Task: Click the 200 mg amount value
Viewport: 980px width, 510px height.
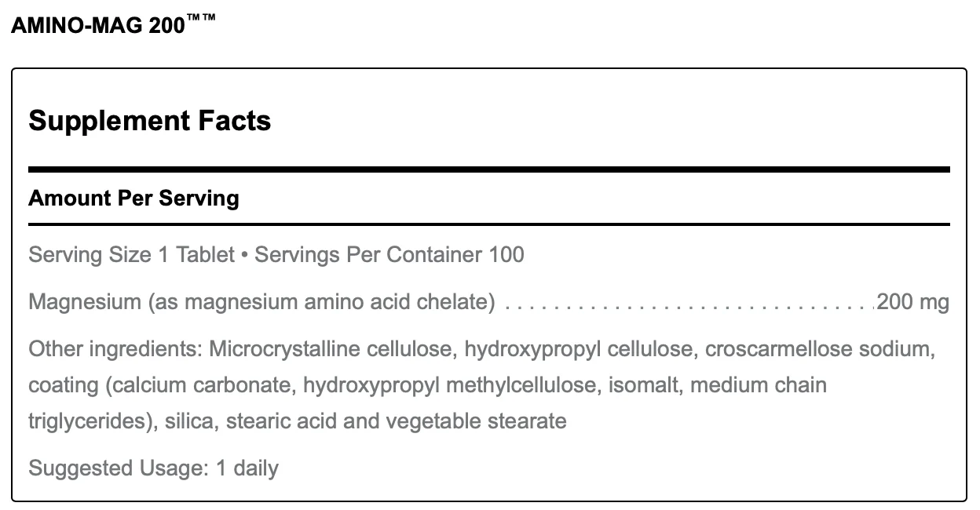Action: coord(912,302)
